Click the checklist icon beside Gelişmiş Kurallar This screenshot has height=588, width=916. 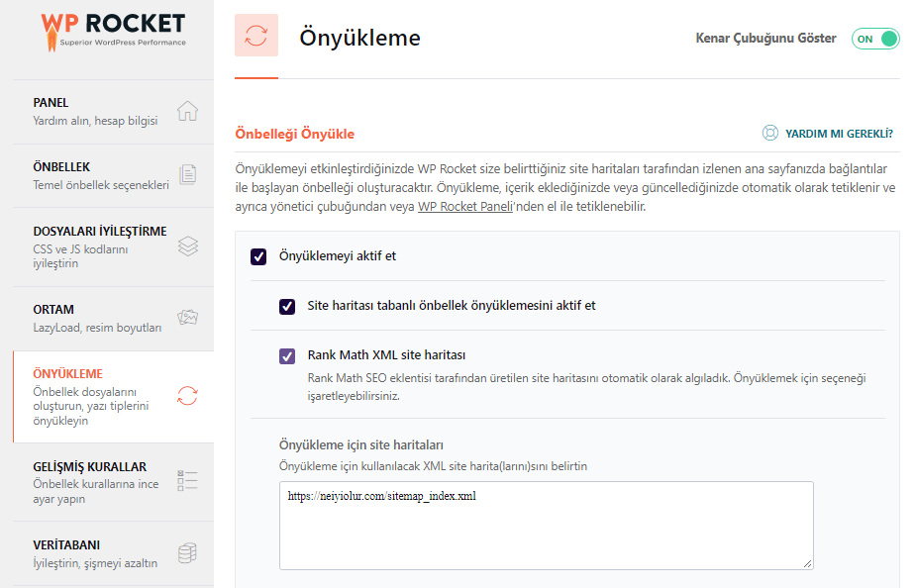(187, 480)
